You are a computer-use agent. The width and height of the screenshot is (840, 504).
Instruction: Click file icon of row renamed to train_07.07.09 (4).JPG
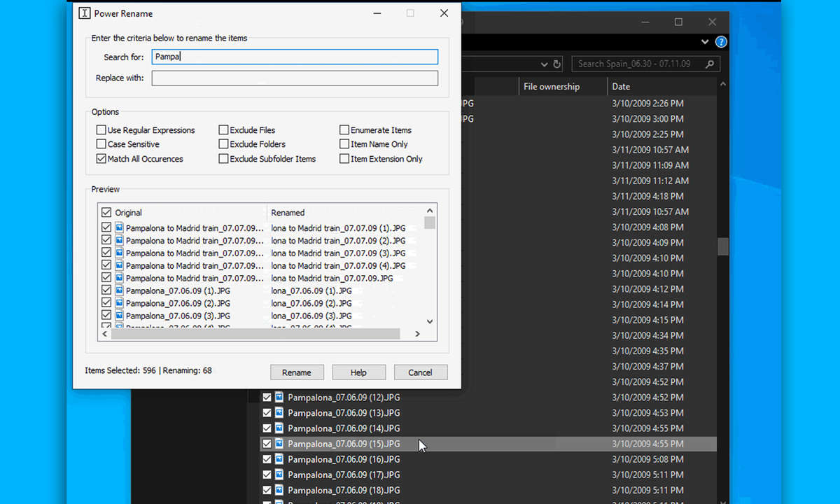click(119, 265)
